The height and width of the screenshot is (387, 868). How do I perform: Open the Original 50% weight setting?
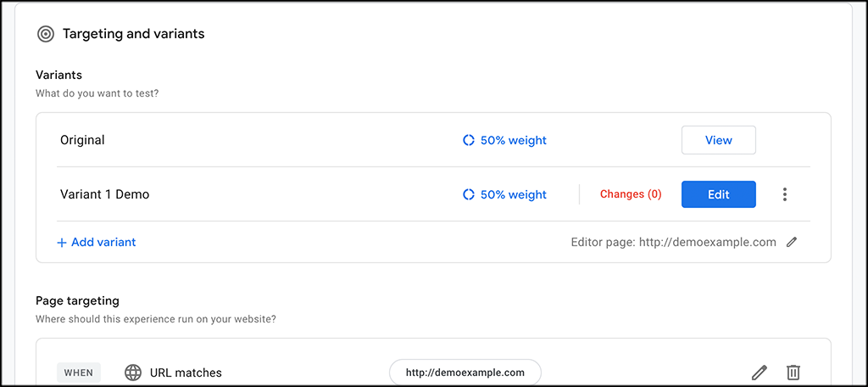point(504,140)
